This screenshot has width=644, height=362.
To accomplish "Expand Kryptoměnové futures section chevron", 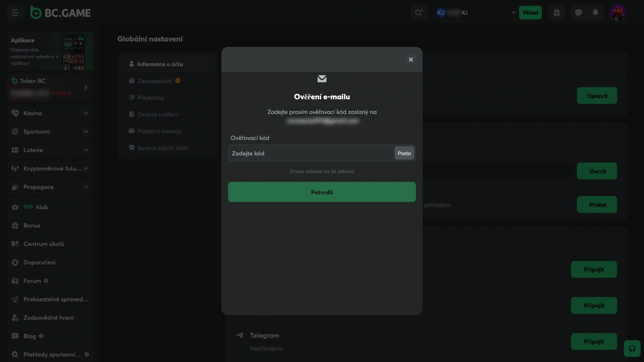I will point(86,169).
